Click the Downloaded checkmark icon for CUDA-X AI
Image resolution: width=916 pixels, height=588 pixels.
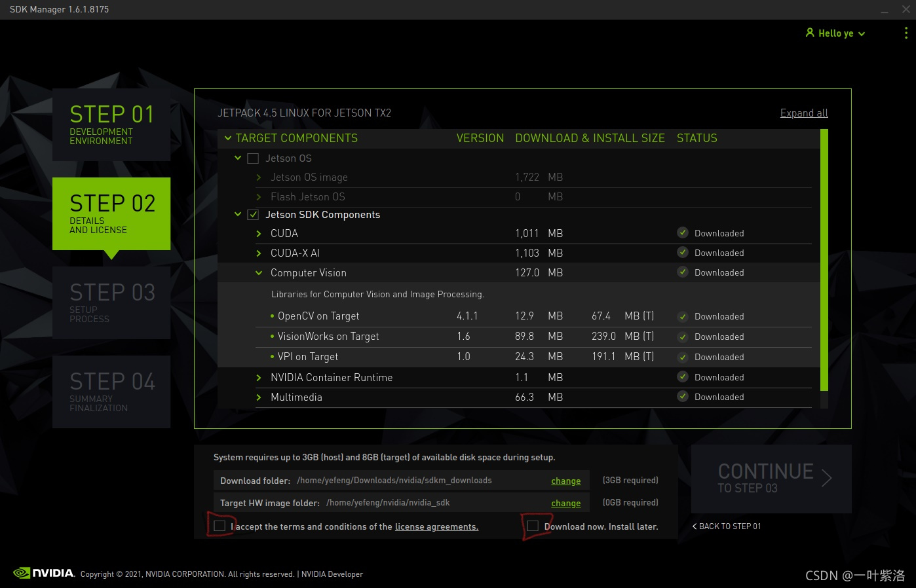[683, 252]
